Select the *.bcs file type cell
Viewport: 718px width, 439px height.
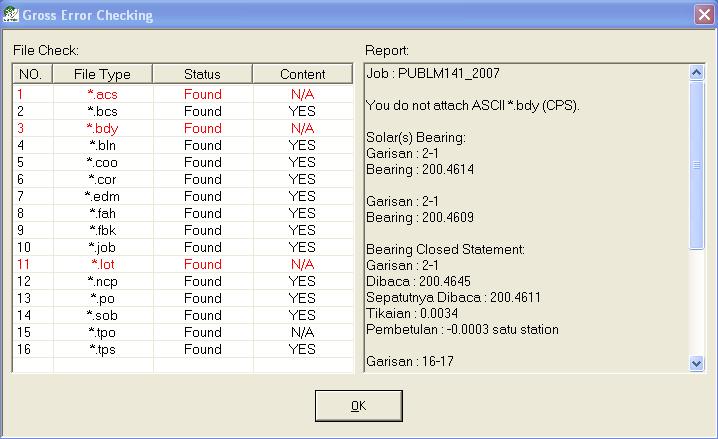[103, 111]
